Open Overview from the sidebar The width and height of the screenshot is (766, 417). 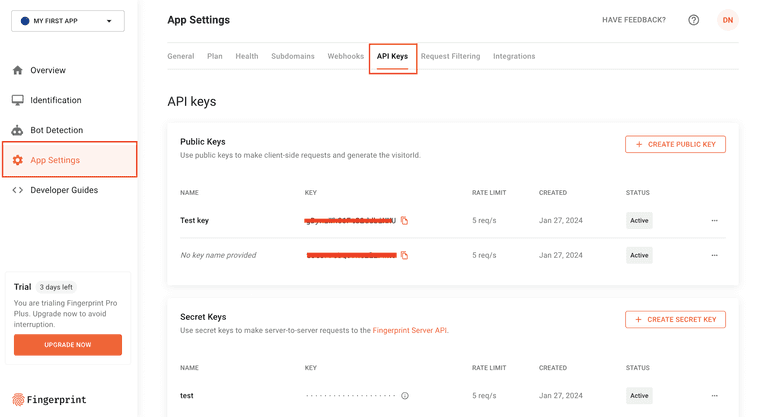click(x=47, y=71)
